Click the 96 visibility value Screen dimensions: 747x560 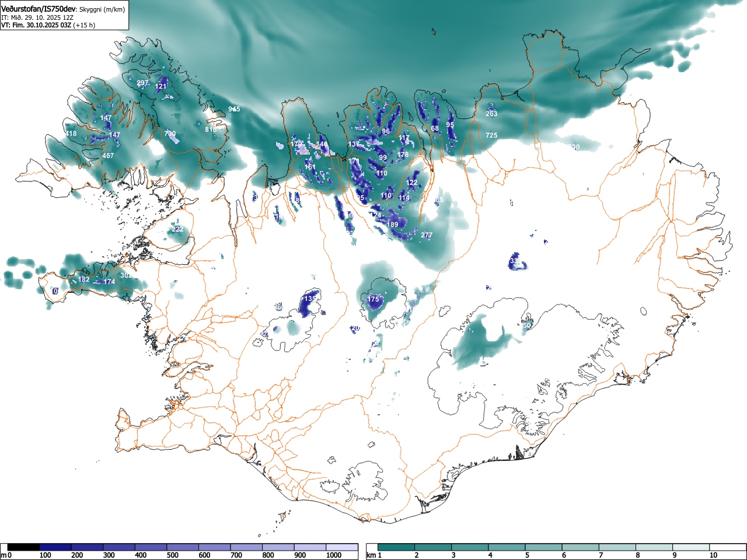[386, 132]
